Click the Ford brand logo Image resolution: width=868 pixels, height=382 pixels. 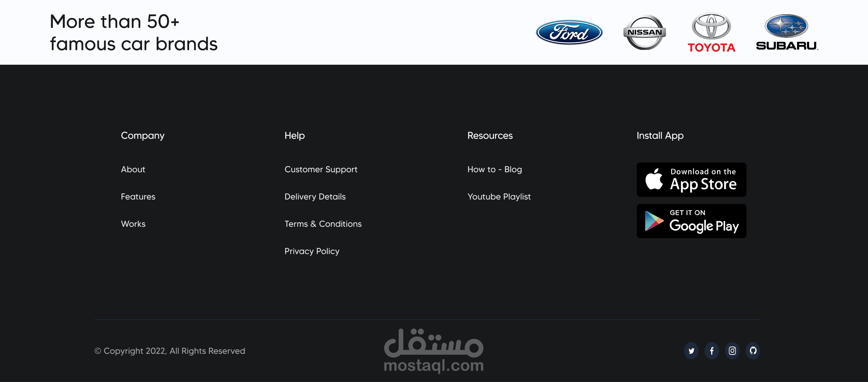569,32
